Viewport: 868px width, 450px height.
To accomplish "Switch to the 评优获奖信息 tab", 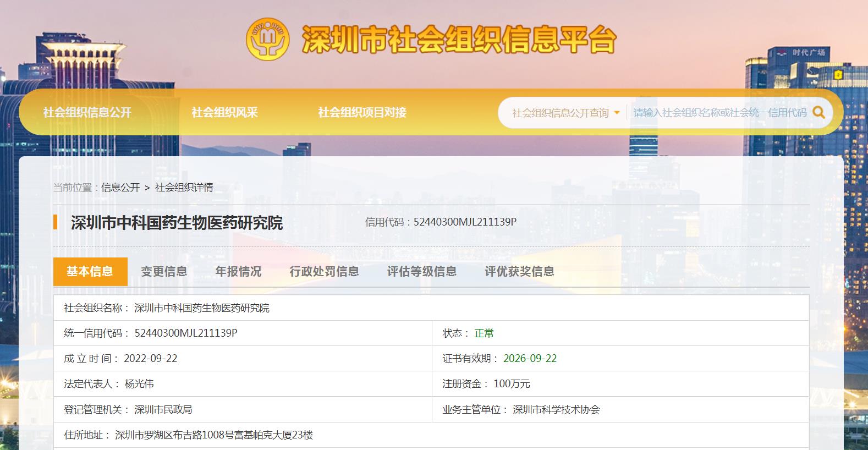I will 519,271.
